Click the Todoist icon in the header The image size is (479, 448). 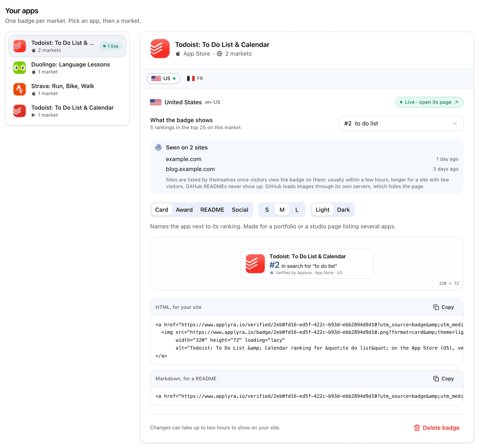[x=160, y=49]
